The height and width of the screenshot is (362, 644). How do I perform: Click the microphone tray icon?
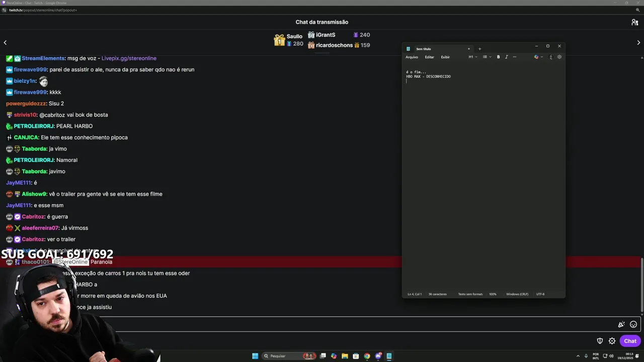(586, 356)
